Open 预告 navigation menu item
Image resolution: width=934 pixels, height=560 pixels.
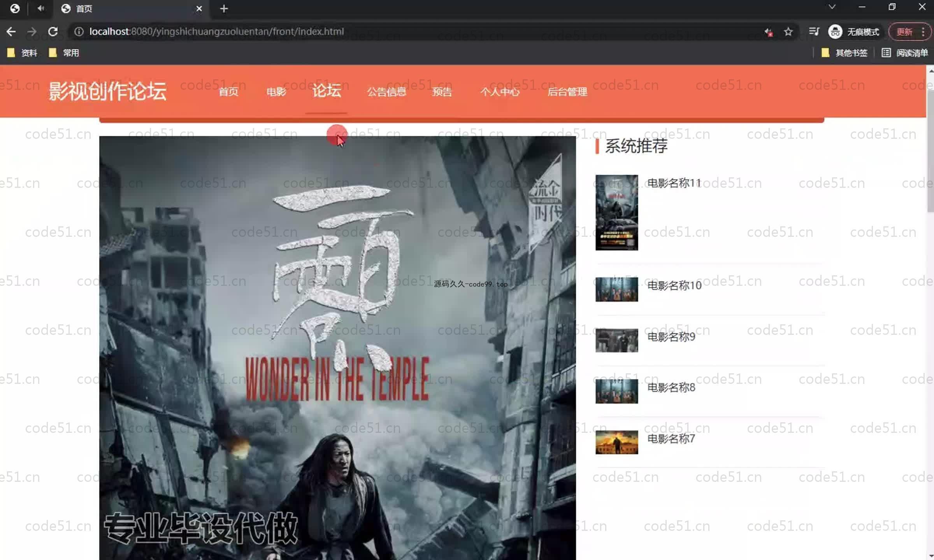point(442,92)
